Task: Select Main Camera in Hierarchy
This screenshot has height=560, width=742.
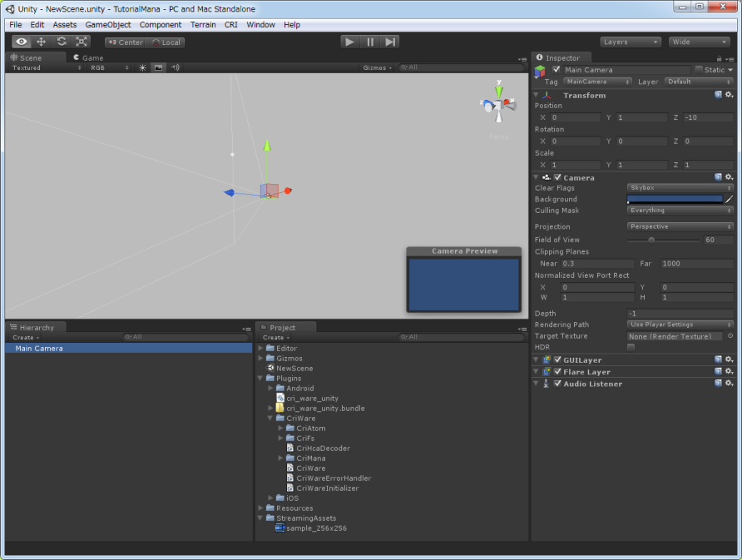Action: [x=129, y=348]
